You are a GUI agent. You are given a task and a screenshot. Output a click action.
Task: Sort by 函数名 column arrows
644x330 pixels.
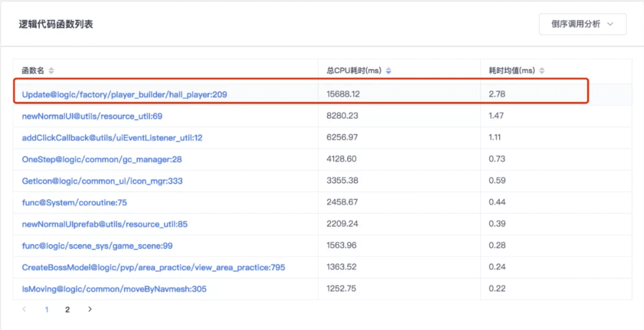(51, 70)
